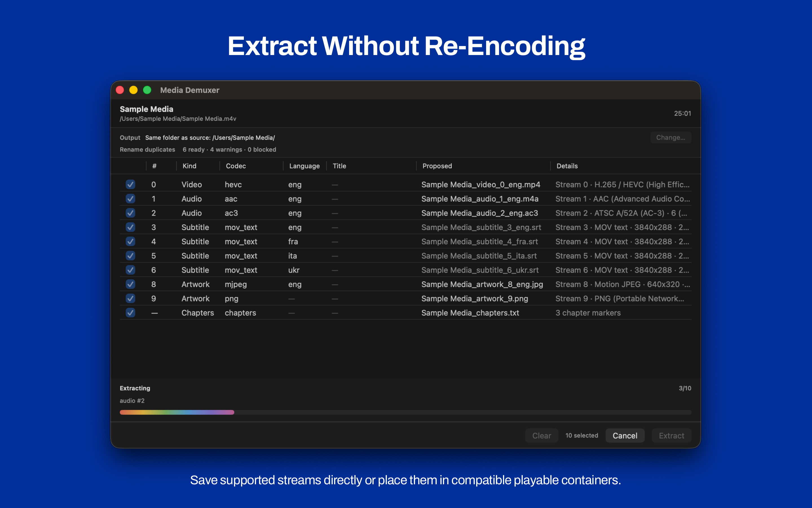Select Sample Media_artwork_8_eng.jpg cell
The width and height of the screenshot is (812, 508).
click(x=482, y=284)
